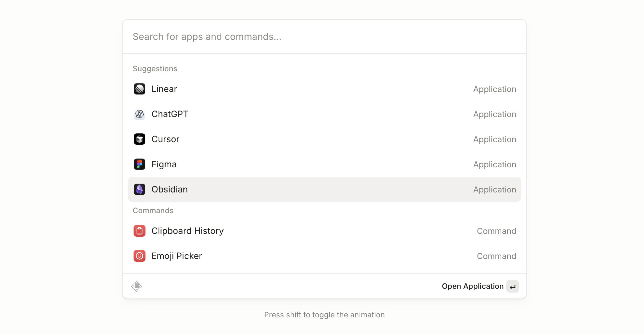Viewport: 644px width, 334px height.
Task: Click the Figma app icon
Action: 140,164
